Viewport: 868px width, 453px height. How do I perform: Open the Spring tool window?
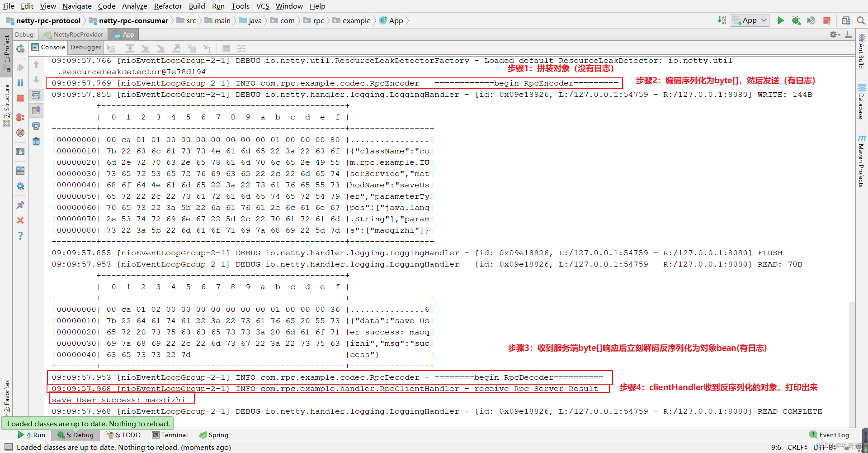click(214, 435)
